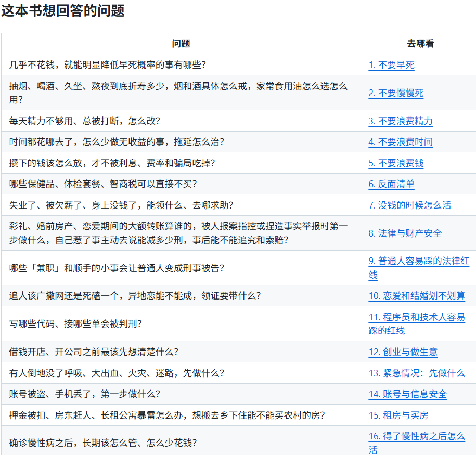Open the link 14. 账号与信息安全
Viewport: 476px width, 455px height.
[408, 394]
